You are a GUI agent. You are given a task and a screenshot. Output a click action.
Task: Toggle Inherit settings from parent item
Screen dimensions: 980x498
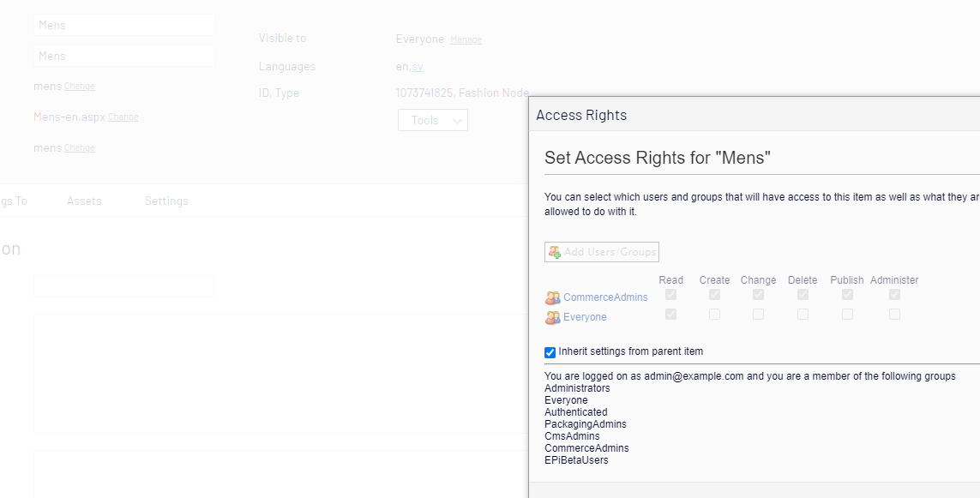click(x=550, y=352)
